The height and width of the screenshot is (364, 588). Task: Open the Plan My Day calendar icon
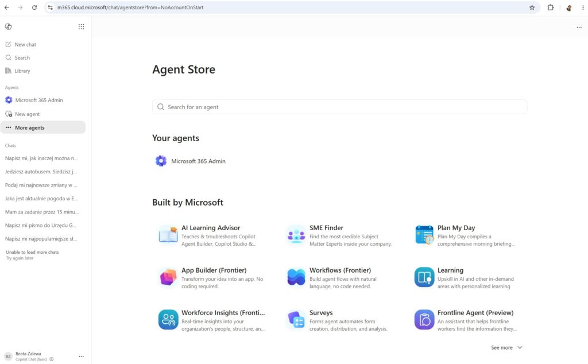point(424,235)
